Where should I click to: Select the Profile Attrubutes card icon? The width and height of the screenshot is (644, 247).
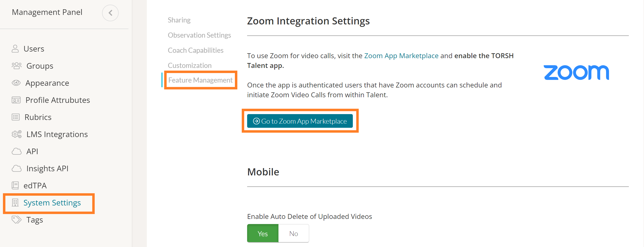click(x=16, y=100)
